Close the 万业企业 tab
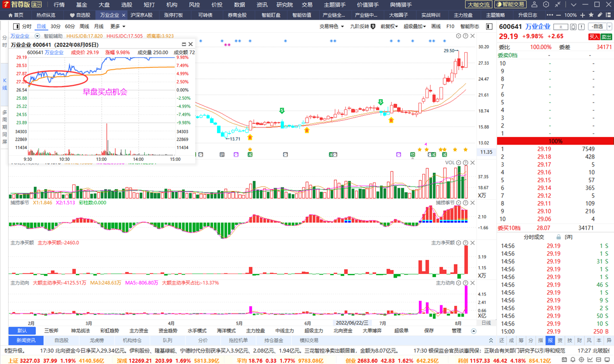The height and width of the screenshot is (364, 614). [x=124, y=15]
